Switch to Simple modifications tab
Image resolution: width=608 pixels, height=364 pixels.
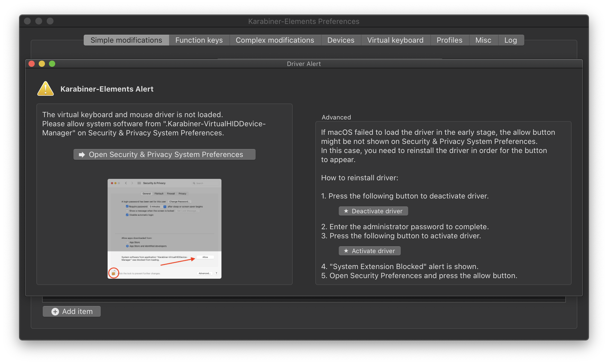pyautogui.click(x=126, y=40)
